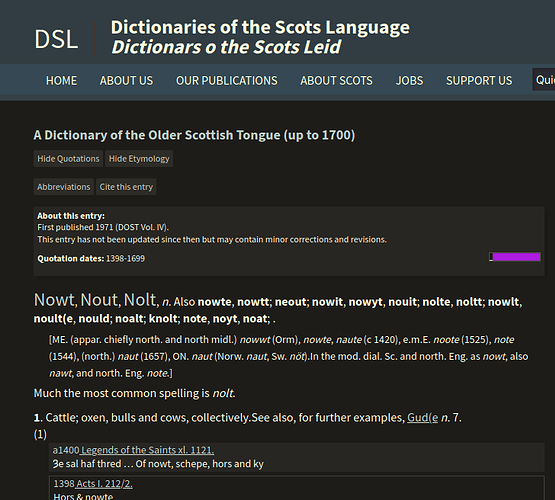Image resolution: width=555 pixels, height=500 pixels.
Task: Open the SUPPORT US page
Action: [x=479, y=81]
